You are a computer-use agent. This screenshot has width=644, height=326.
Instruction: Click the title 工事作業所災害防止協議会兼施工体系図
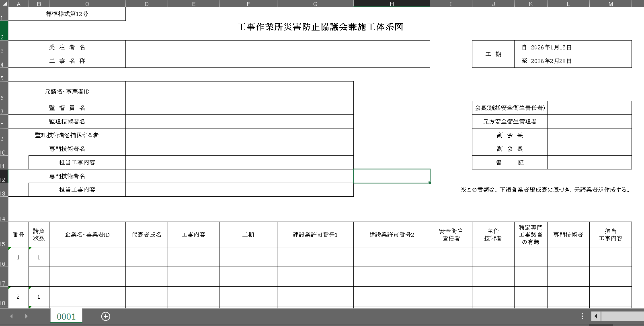[x=320, y=27]
